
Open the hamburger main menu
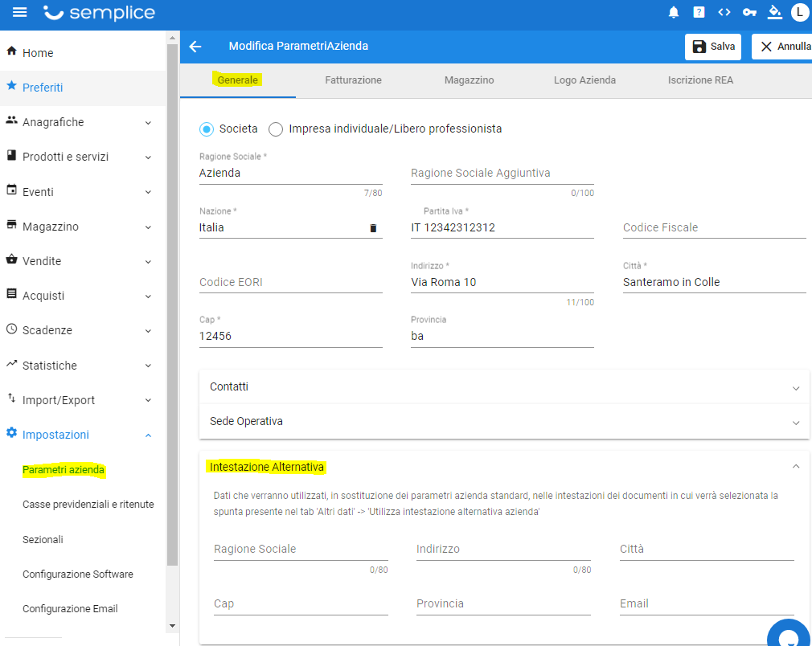tap(19, 12)
